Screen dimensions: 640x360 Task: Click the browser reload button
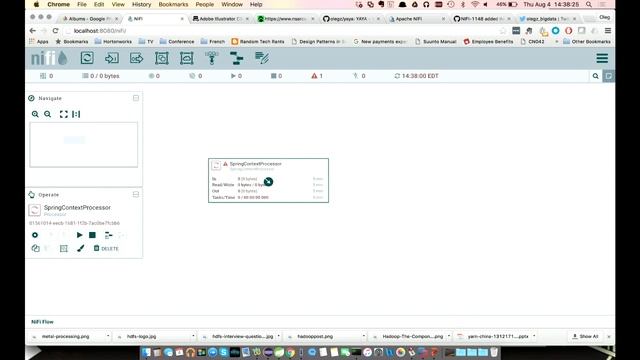(x=55, y=31)
